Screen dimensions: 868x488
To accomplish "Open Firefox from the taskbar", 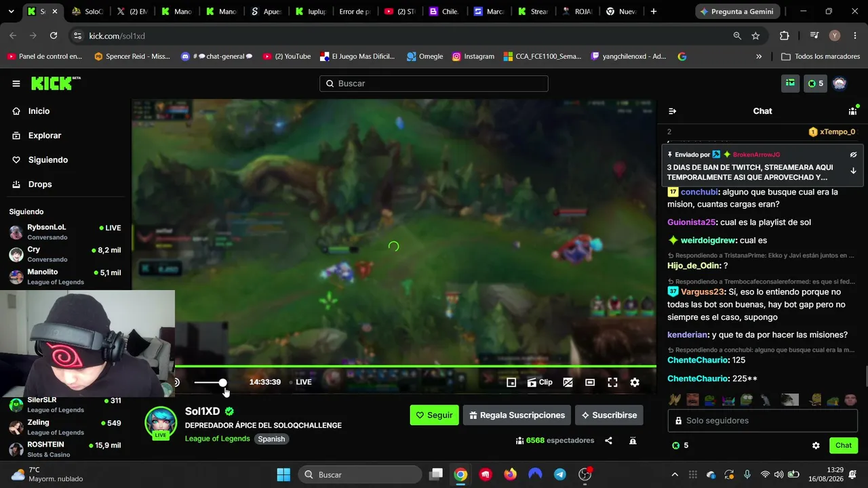I will (510, 474).
